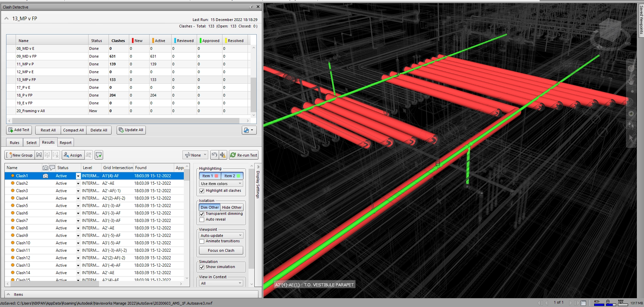Viewport: 644px width, 307px height.
Task: Open the import/export clash tests button
Action: pos(249,130)
